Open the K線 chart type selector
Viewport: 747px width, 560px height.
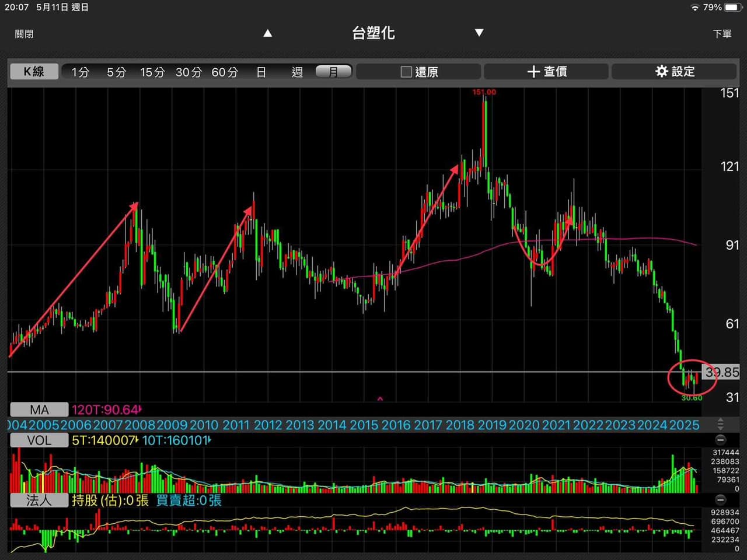[34, 71]
